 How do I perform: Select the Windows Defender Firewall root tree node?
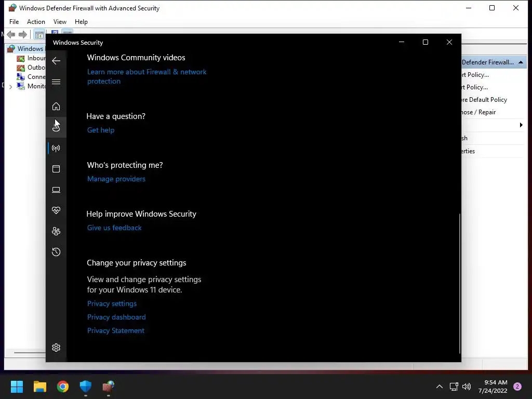point(26,49)
